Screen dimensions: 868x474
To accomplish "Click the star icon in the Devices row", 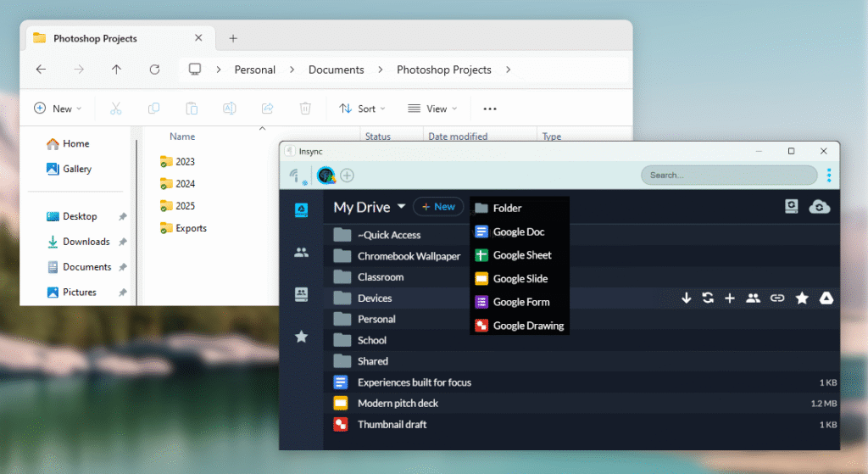I will tap(802, 298).
